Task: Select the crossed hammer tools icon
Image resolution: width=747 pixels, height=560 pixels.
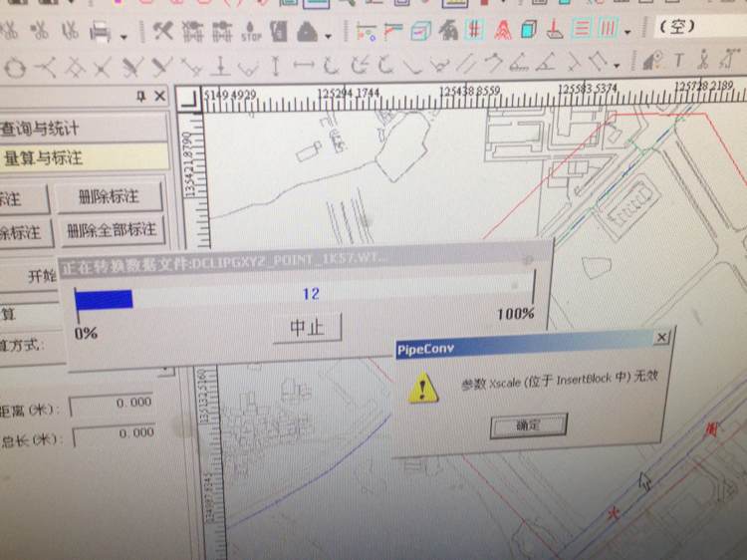Action: coord(162,32)
